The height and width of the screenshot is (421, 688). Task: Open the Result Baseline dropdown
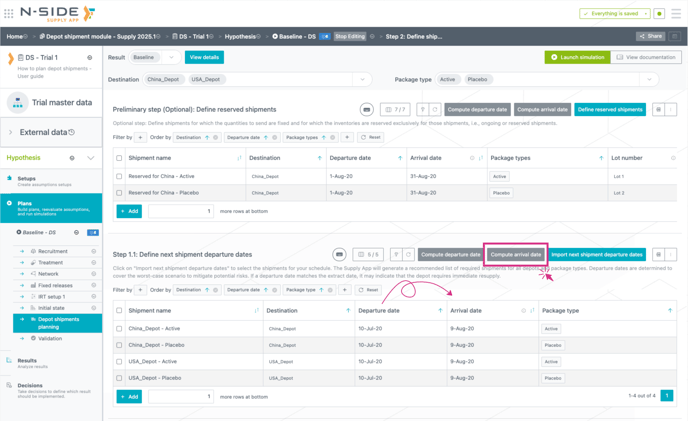(x=155, y=58)
